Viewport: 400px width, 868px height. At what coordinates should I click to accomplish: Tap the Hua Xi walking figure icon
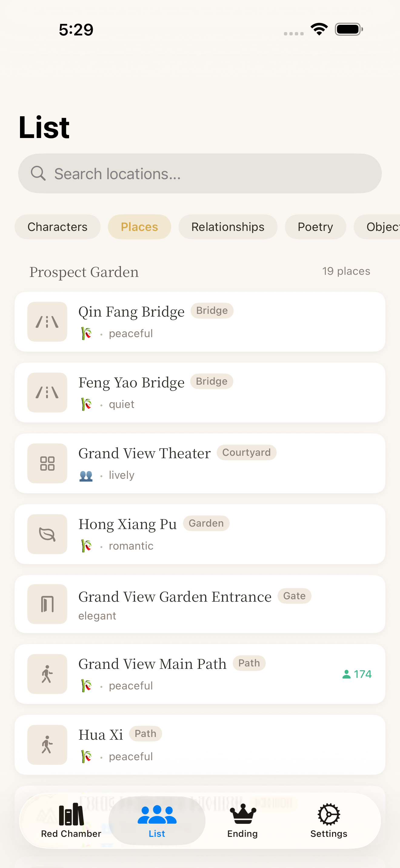tap(47, 745)
